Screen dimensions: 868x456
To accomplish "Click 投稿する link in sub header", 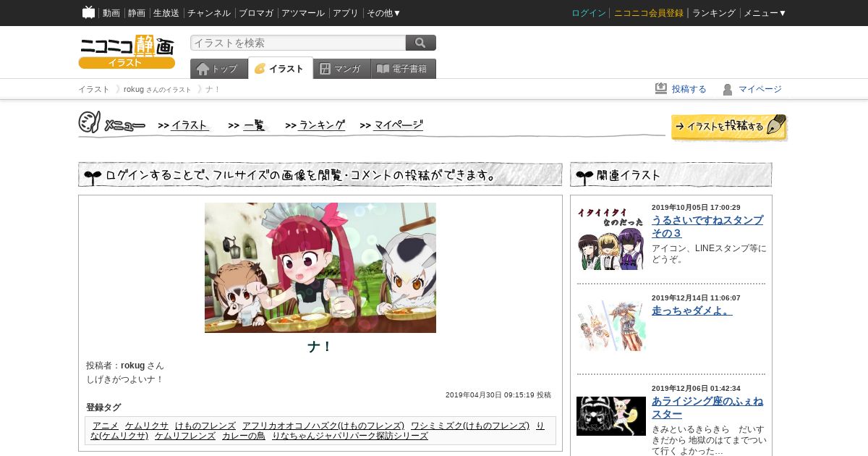I will coord(689,89).
